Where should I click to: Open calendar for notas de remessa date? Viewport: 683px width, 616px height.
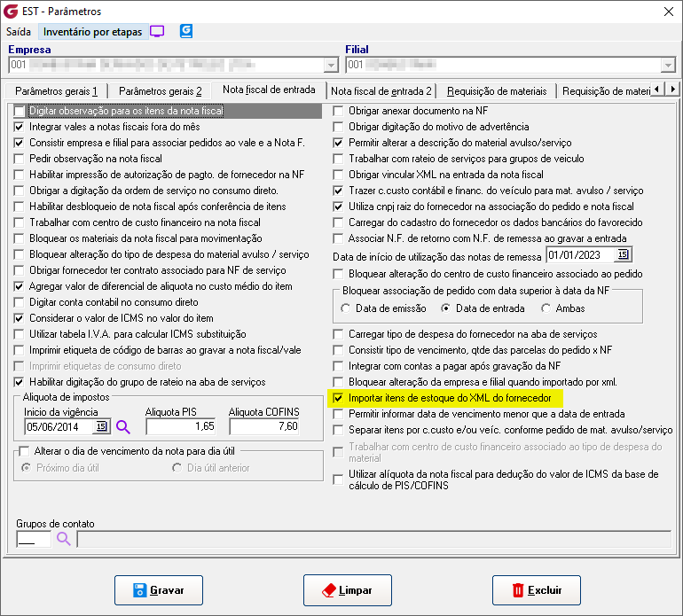pos(623,254)
